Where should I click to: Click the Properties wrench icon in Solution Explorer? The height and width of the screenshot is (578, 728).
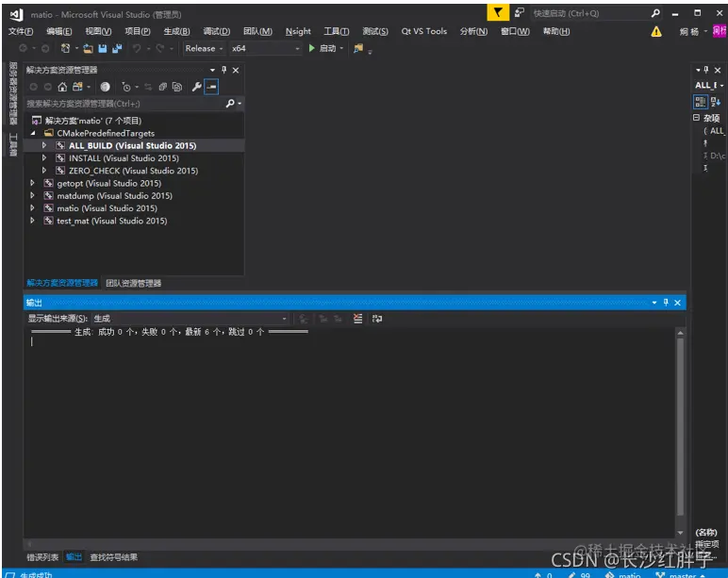click(196, 87)
